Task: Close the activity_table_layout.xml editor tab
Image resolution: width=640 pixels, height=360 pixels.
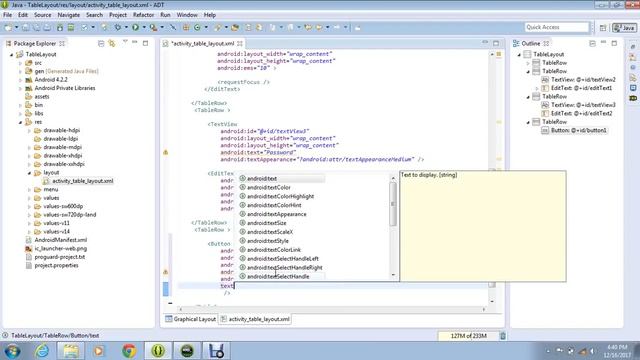Action: [240, 43]
